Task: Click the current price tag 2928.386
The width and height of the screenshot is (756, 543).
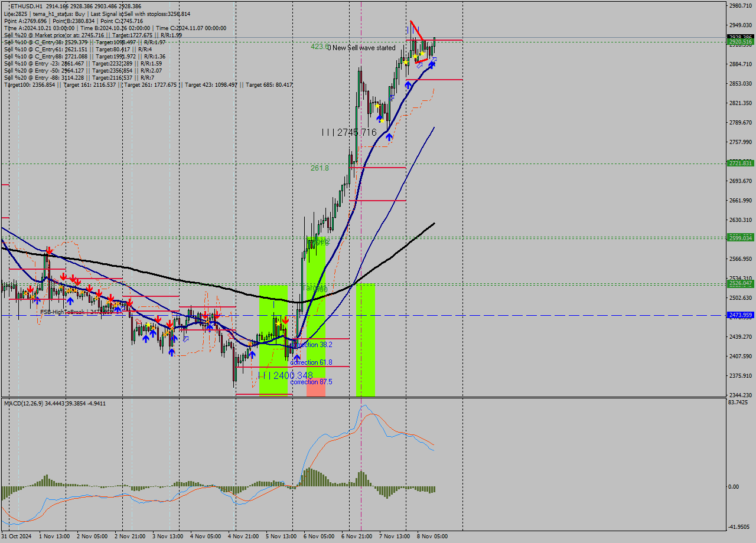Action: 741,37
